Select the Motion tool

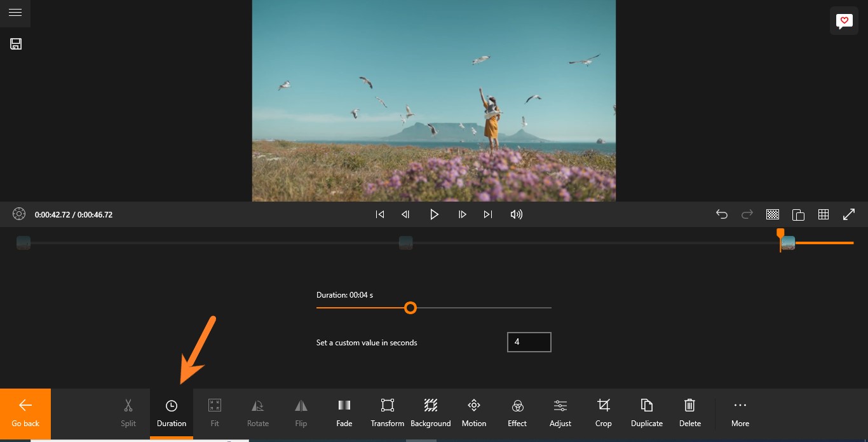[474, 413]
